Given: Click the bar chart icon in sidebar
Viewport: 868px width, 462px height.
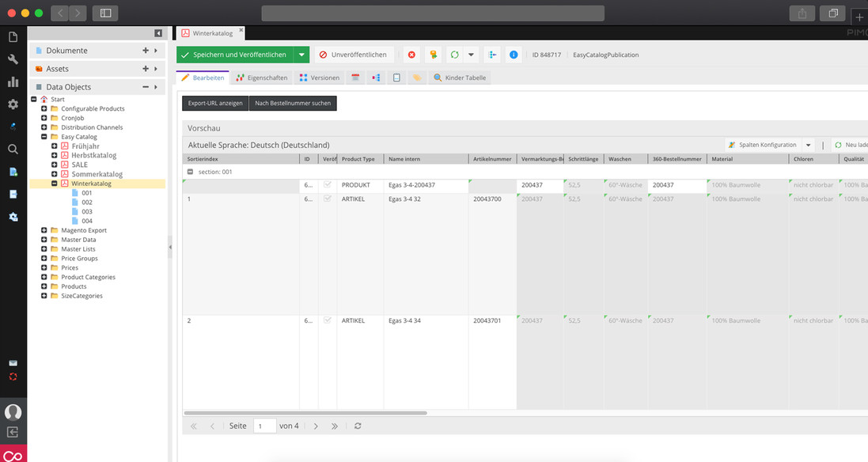Looking at the screenshot, I should (x=13, y=81).
